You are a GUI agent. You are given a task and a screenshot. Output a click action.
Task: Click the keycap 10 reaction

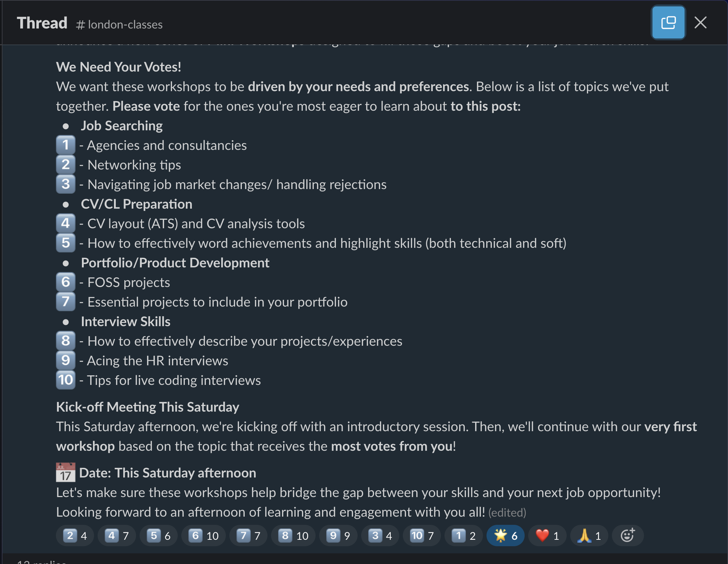tap(422, 535)
